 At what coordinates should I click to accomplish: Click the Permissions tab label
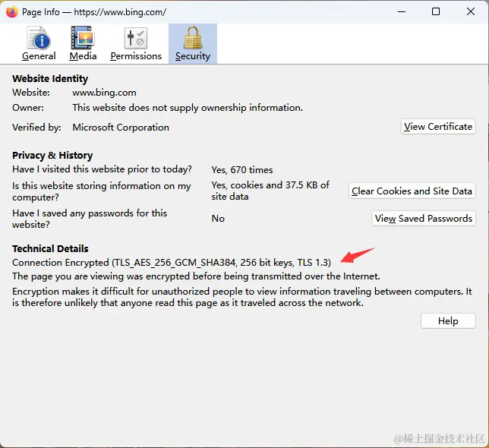coord(136,56)
